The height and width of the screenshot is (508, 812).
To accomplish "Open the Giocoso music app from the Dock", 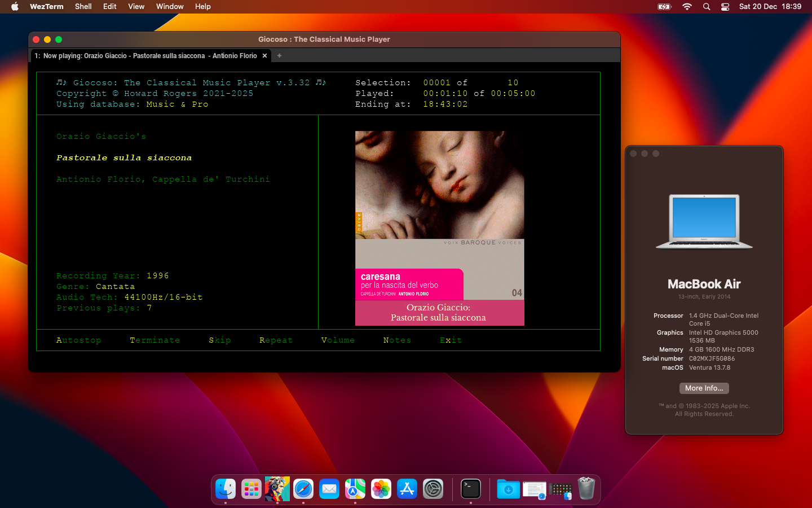I will click(x=276, y=489).
